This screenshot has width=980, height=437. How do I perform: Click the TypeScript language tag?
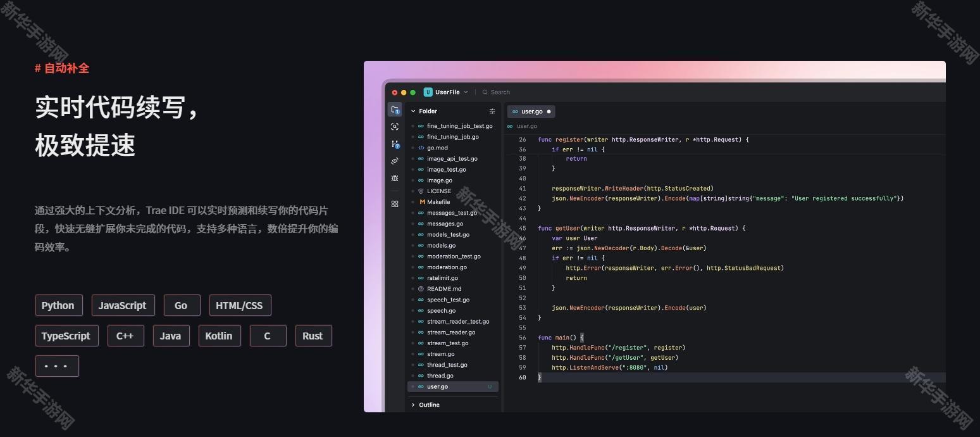tap(66, 336)
